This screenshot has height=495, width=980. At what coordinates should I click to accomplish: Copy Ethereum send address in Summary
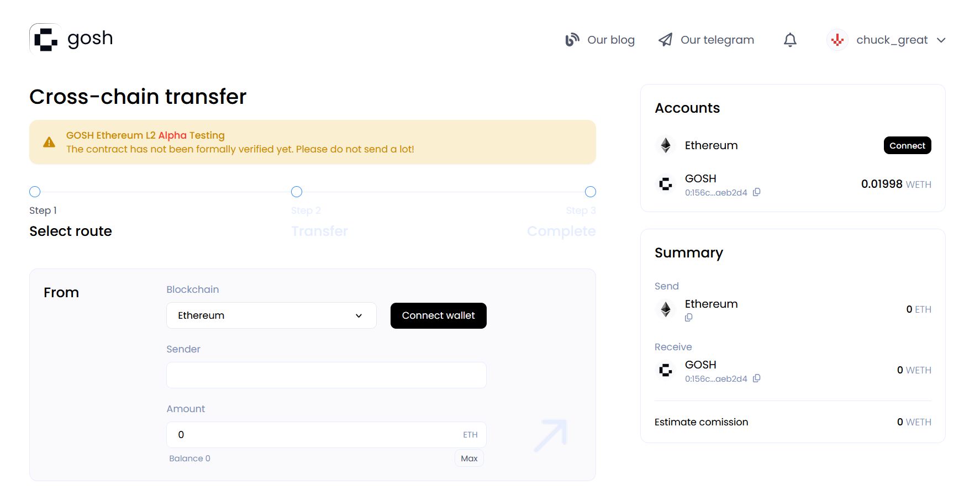688,318
